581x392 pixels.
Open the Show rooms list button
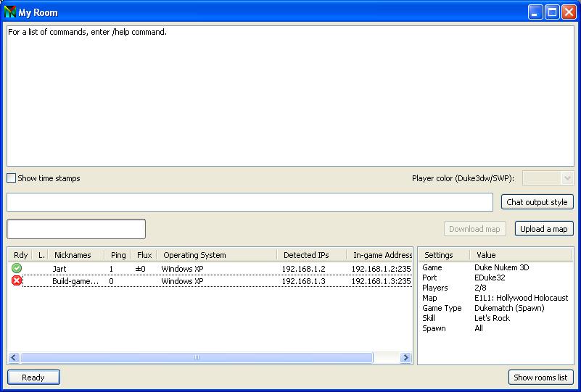pos(541,378)
